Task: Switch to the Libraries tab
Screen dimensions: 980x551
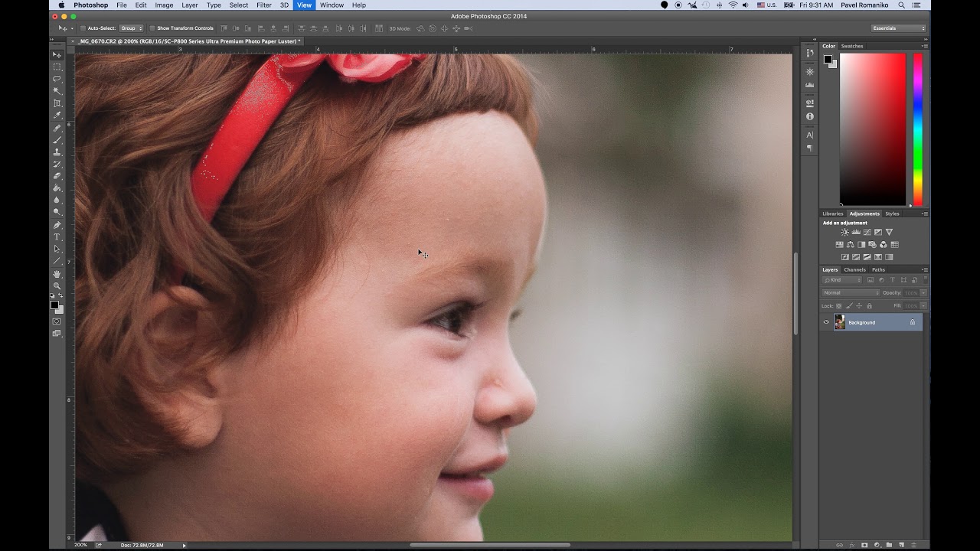Action: (833, 214)
